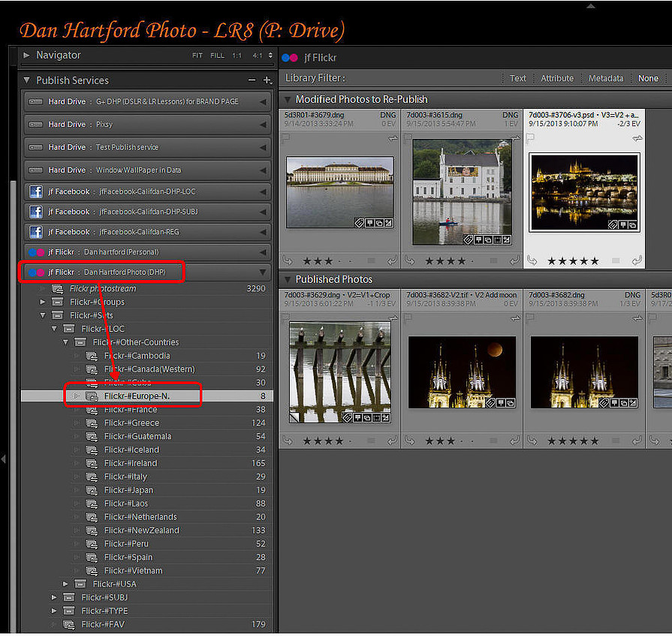Select thumbnail 7d003-#3682-V2.tif with moon
Screen dimensions: 672x638
pos(462,372)
